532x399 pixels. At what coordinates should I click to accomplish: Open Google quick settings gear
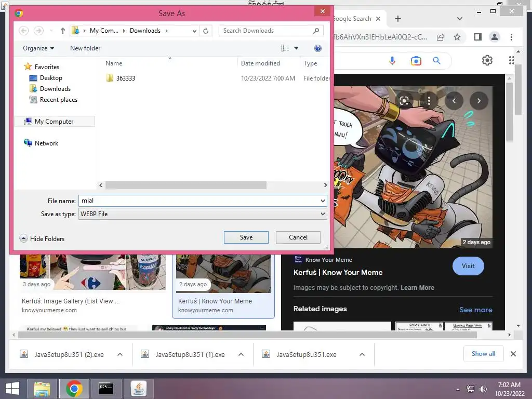click(487, 60)
